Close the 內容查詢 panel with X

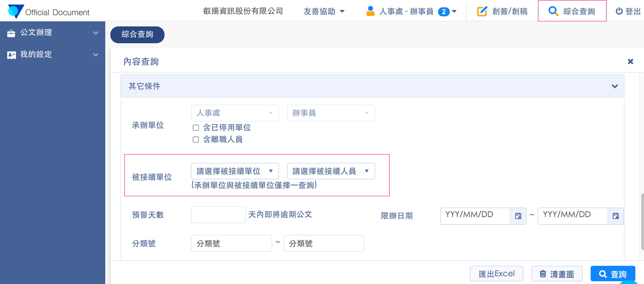(x=630, y=61)
